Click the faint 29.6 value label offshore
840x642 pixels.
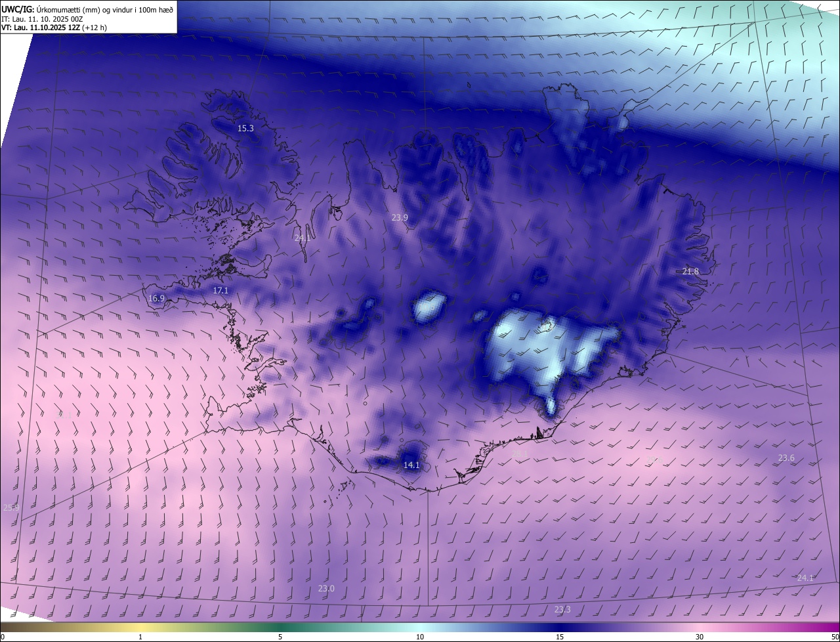tap(654, 460)
